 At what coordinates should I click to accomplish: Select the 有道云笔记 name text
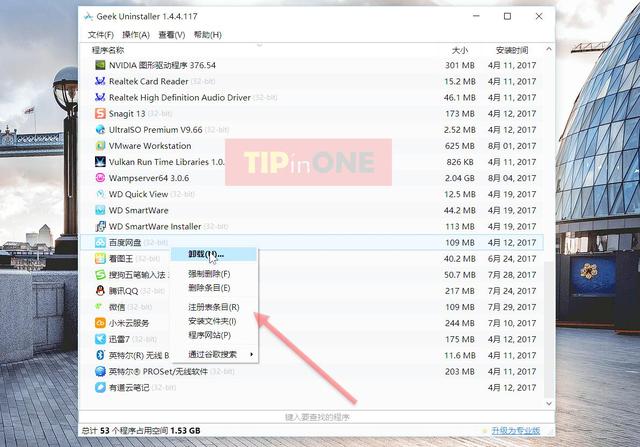[129, 387]
